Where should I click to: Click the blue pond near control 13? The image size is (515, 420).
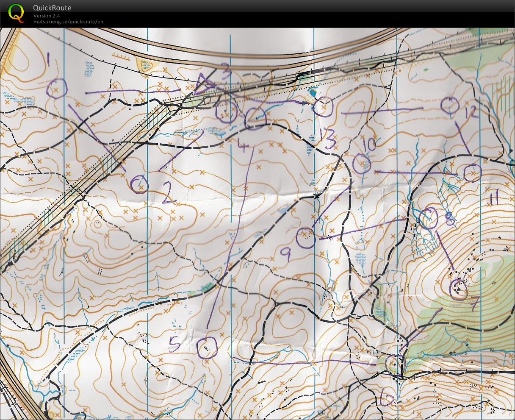click(313, 92)
